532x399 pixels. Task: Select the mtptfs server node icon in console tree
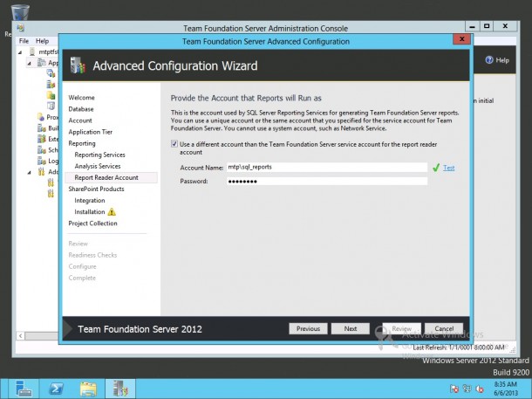pyautogui.click(x=32, y=52)
